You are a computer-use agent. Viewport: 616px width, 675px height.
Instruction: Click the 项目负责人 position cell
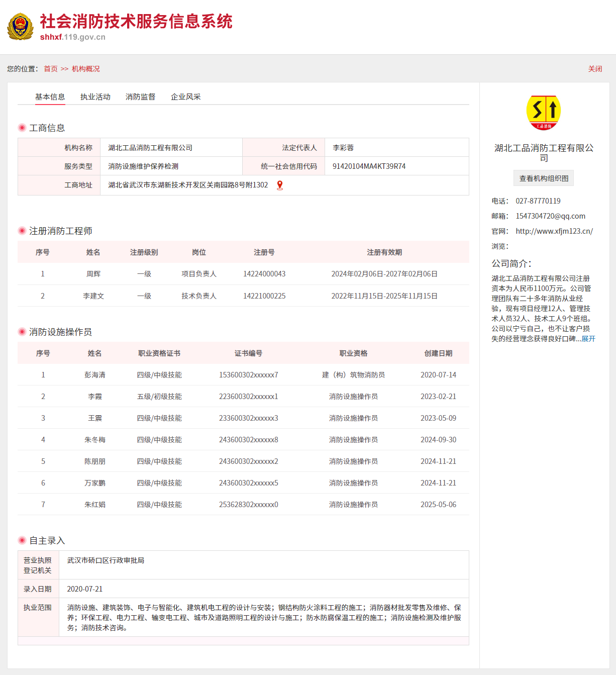[199, 274]
